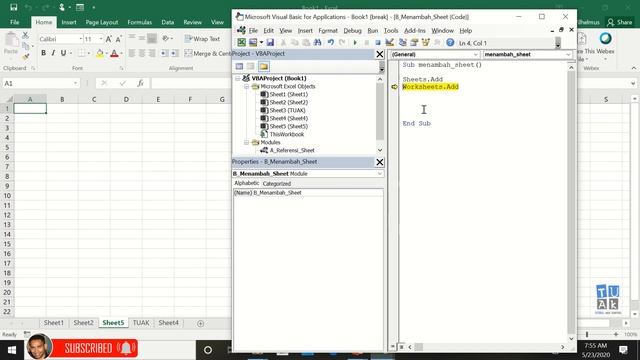
Task: Click the View Microsoft Excel icon in VBA toolbar
Action: pyautogui.click(x=242, y=42)
